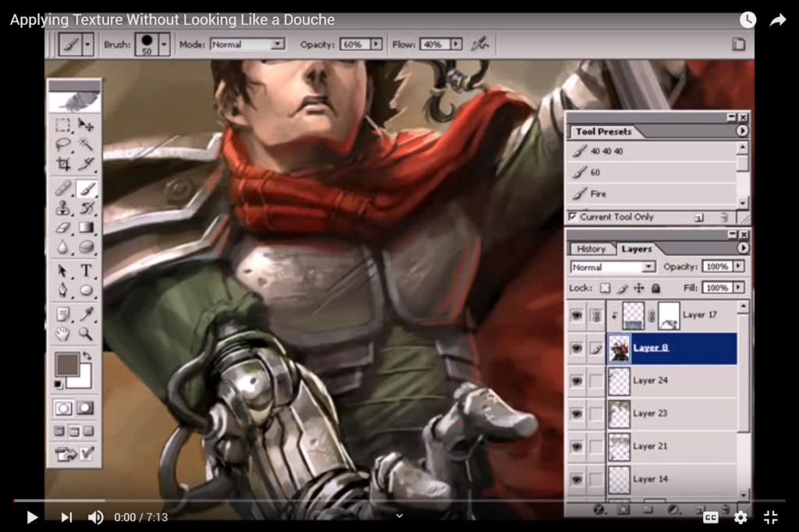This screenshot has height=532, width=799.
Task: Open the options bar Opacity slider arrow
Action: (376, 44)
